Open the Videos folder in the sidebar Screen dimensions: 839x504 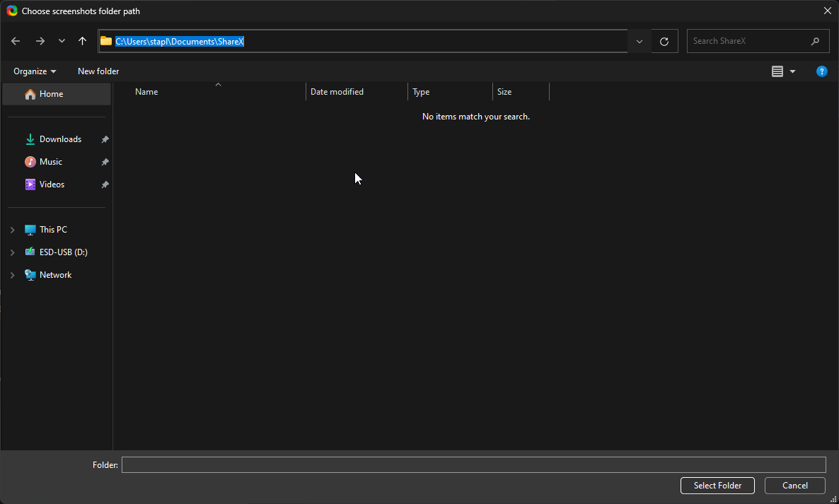click(52, 184)
